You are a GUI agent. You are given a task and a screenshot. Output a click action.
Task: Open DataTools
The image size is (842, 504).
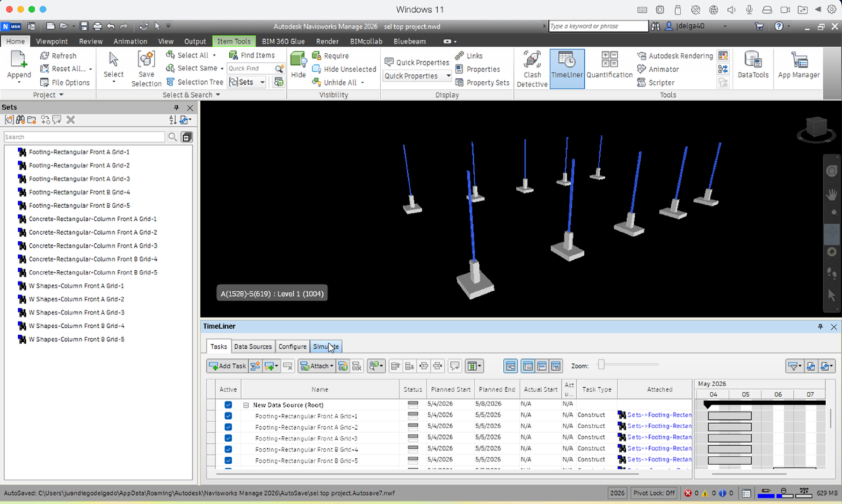point(753,65)
